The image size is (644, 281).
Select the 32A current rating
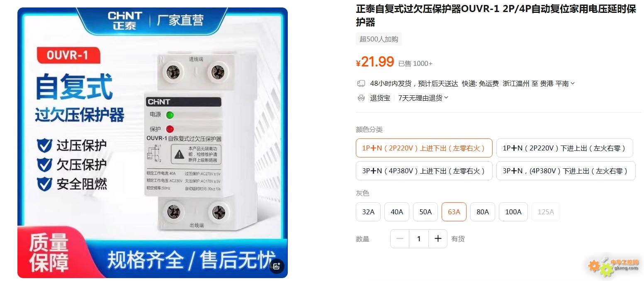[368, 212]
